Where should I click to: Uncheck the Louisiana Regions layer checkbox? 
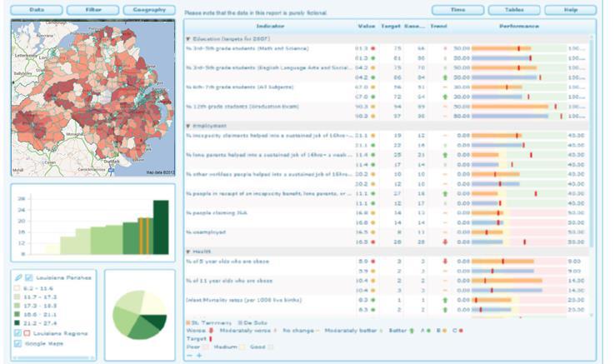click(17, 333)
